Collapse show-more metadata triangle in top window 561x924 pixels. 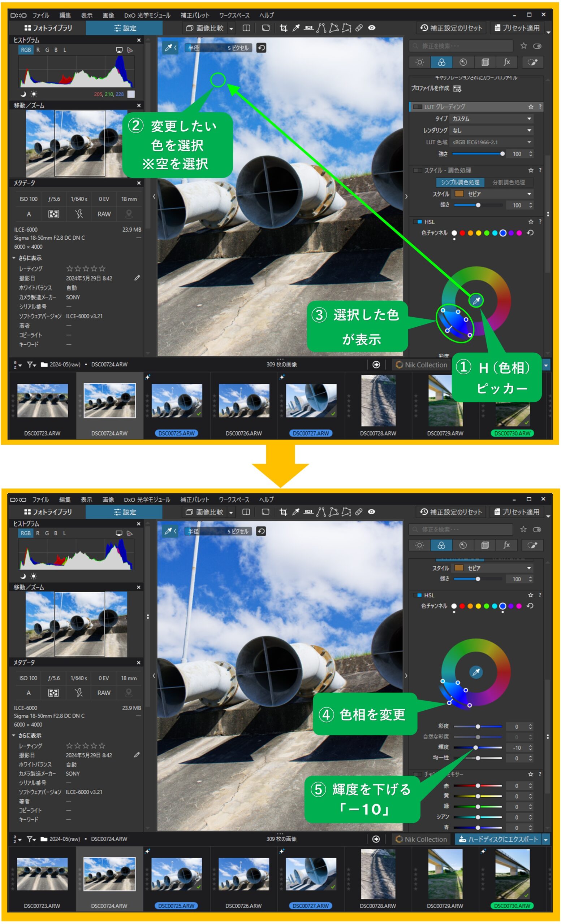point(14,258)
